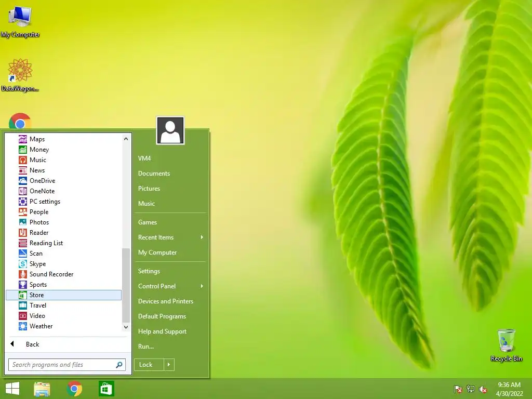Expand the Control Panel submenu arrow
The height and width of the screenshot is (399, 532).
coord(202,286)
